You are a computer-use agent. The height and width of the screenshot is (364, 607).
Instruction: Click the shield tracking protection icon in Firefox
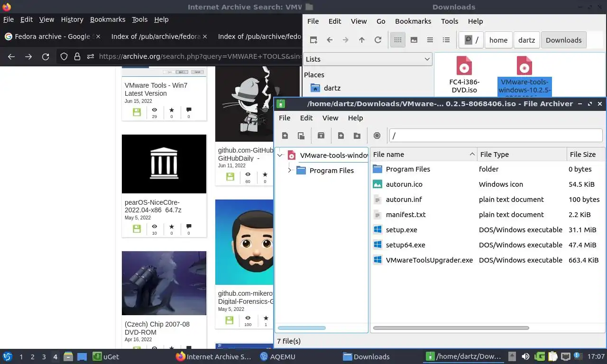click(x=64, y=56)
